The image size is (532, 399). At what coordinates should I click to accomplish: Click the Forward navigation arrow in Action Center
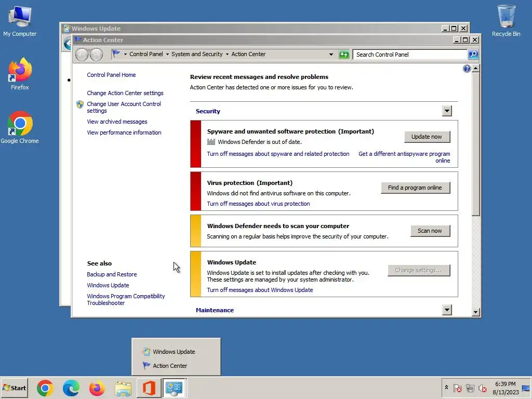click(x=96, y=54)
